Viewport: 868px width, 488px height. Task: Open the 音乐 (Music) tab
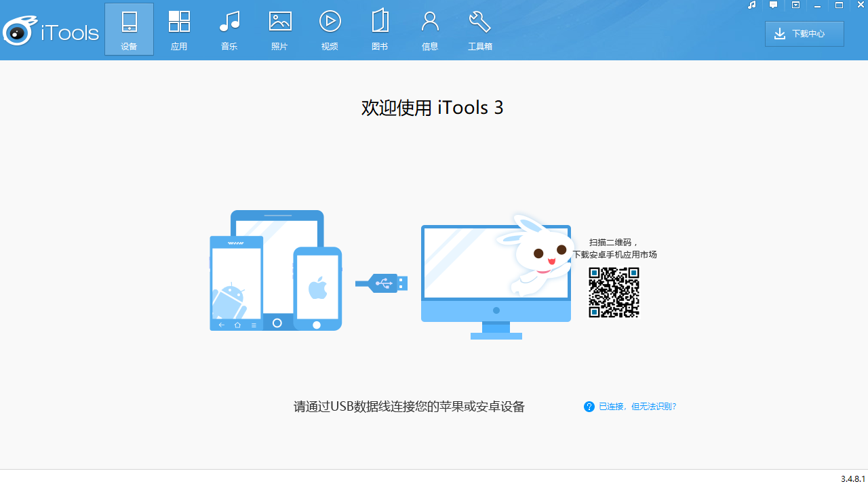229,29
